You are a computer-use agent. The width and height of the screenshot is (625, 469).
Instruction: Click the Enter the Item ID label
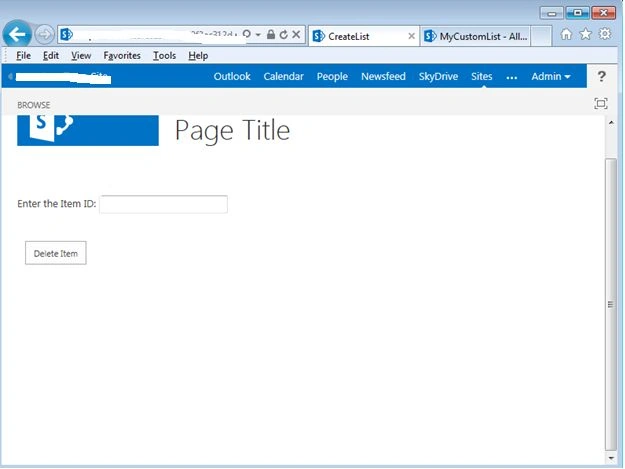tap(57, 204)
